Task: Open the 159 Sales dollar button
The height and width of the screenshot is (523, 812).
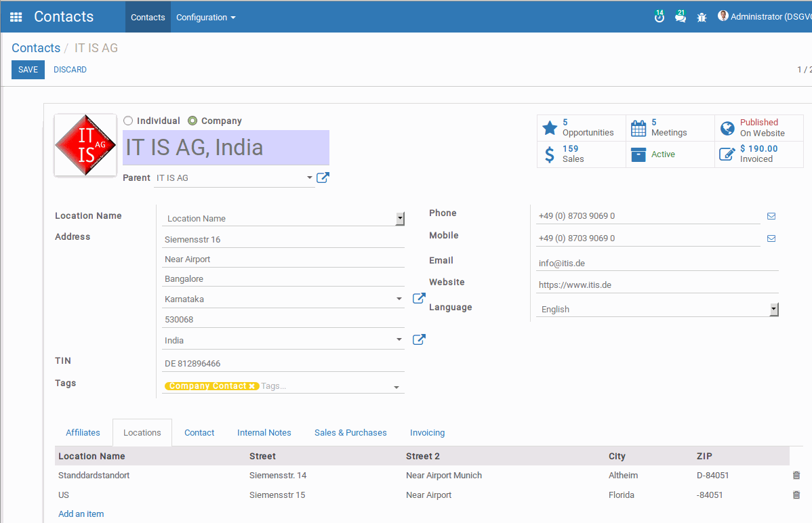Action: 582,154
